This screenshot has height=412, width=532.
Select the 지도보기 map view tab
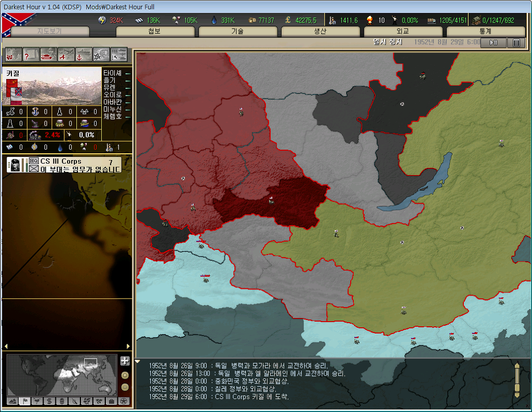point(50,32)
